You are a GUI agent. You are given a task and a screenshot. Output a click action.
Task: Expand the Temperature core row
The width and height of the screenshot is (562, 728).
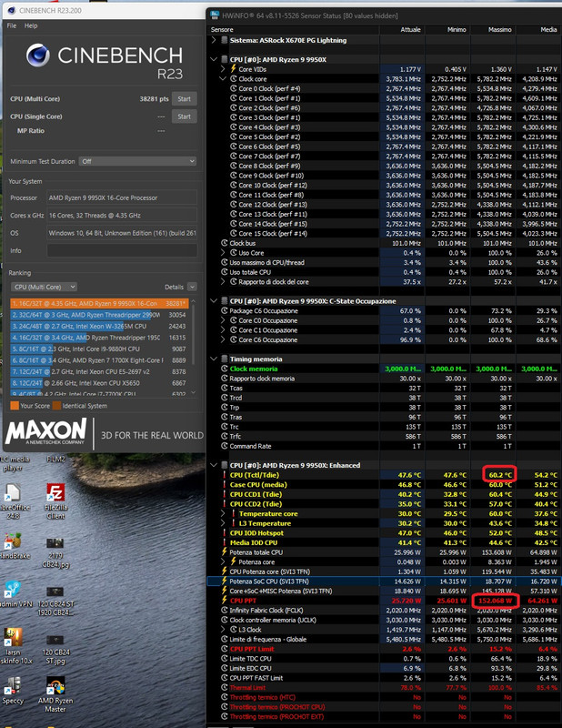pos(223,513)
